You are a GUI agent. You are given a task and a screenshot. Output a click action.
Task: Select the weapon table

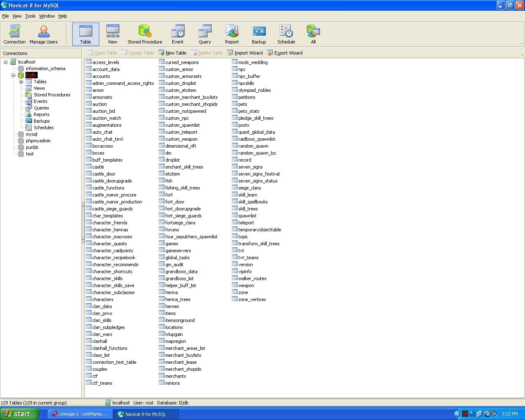[x=246, y=285]
